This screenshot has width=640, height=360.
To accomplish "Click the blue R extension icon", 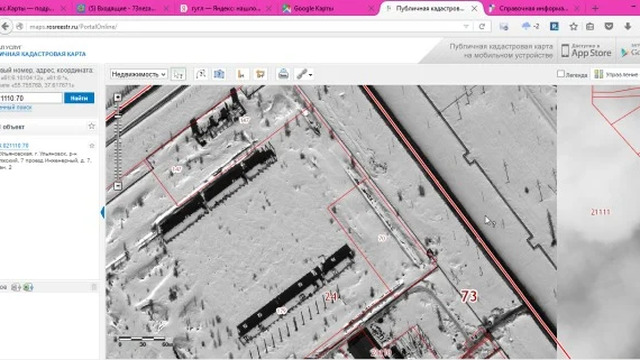I will point(554,27).
